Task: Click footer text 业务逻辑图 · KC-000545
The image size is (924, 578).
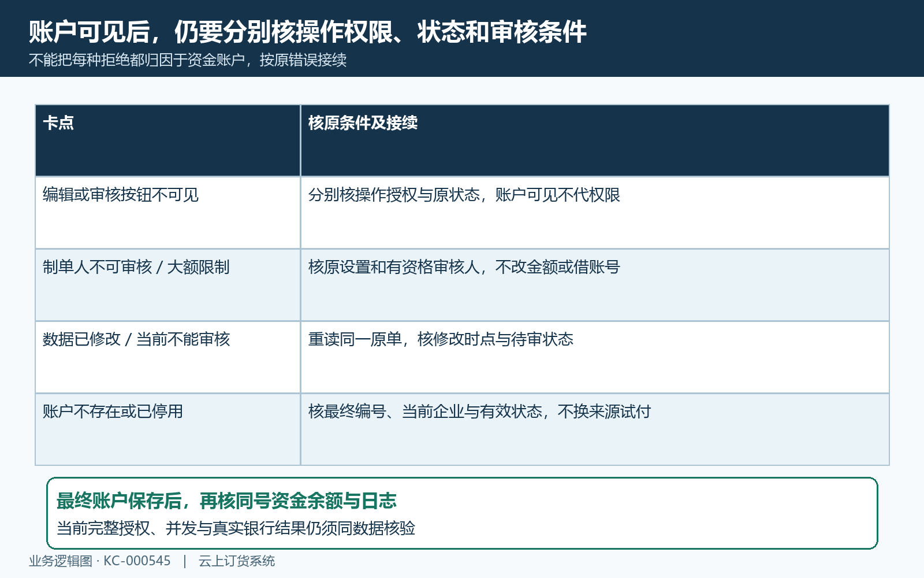Action: (x=100, y=561)
